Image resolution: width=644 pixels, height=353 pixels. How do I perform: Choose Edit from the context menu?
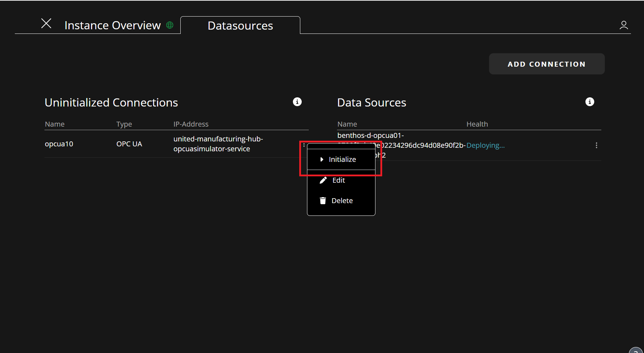338,180
